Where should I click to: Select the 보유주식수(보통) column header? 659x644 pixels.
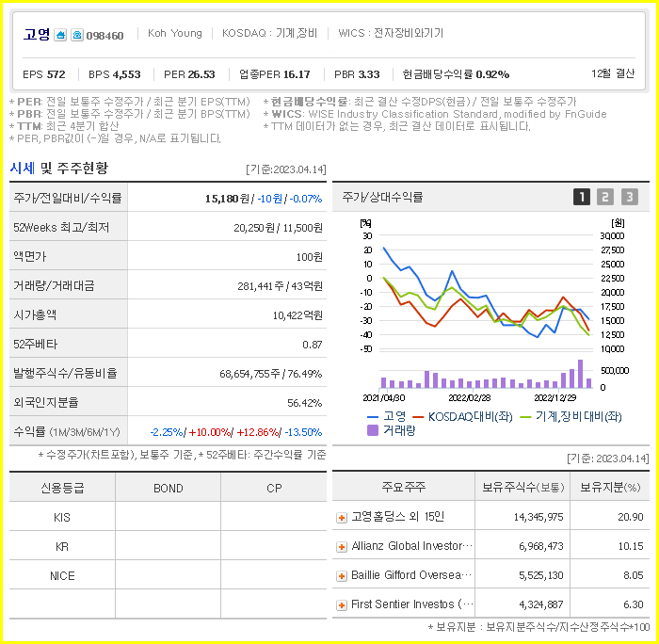point(522,487)
